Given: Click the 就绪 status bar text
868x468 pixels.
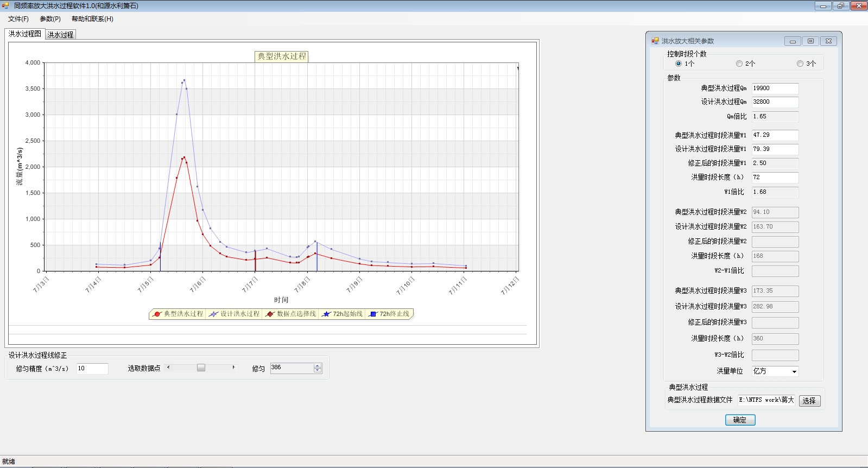Looking at the screenshot, I should tap(9, 461).
